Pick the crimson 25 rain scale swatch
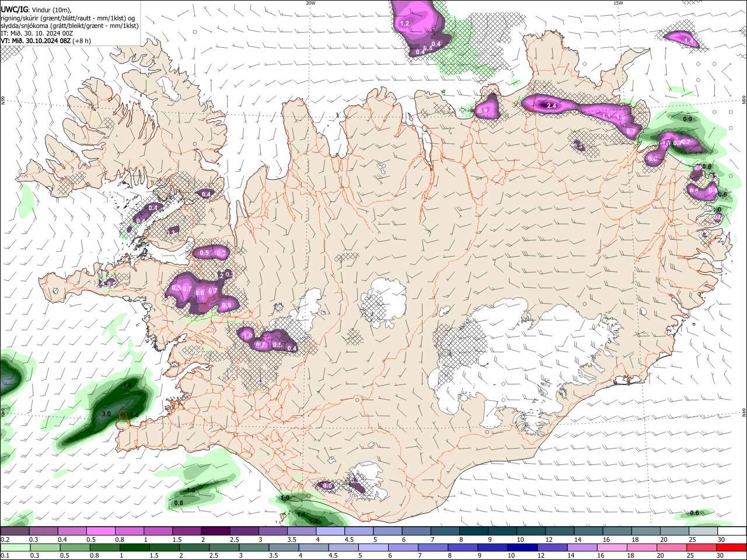The image size is (747, 560). coord(702,547)
